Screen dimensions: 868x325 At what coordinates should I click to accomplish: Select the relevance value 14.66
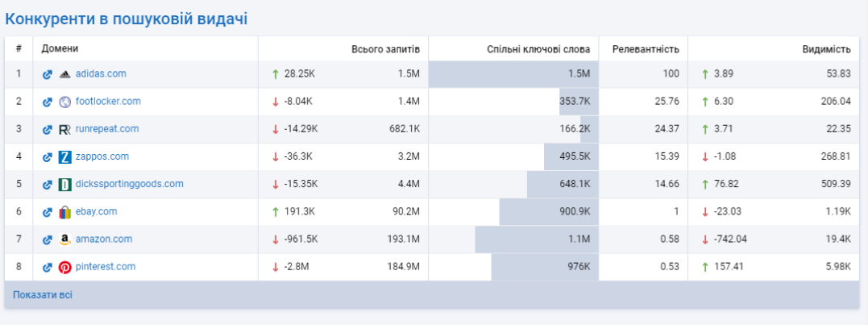pos(669,184)
